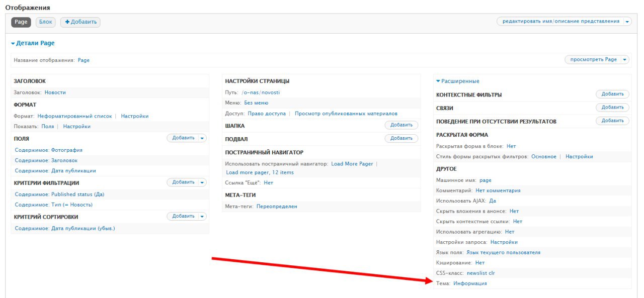
Task: Click Нет for Скрыть контекстные ссылки
Action: click(x=518, y=222)
